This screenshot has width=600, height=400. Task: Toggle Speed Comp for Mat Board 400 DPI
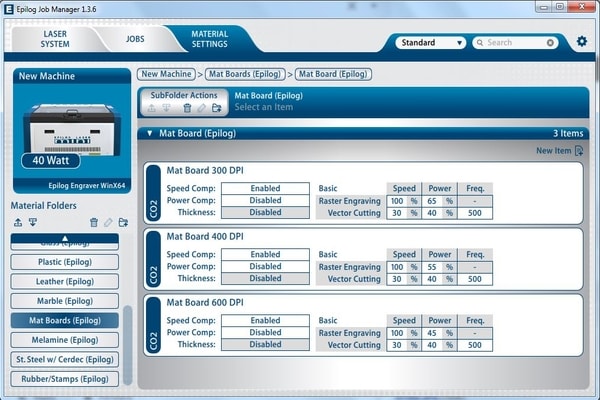[x=265, y=255]
